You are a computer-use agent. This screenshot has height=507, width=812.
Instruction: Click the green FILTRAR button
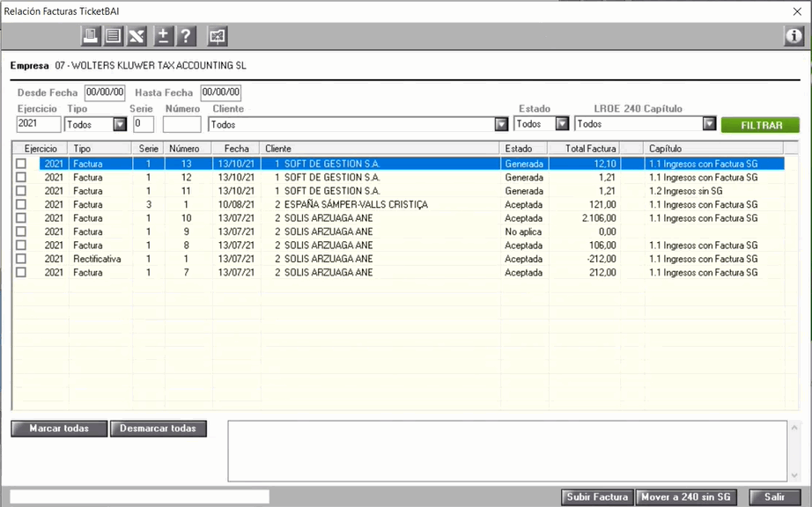click(x=761, y=125)
